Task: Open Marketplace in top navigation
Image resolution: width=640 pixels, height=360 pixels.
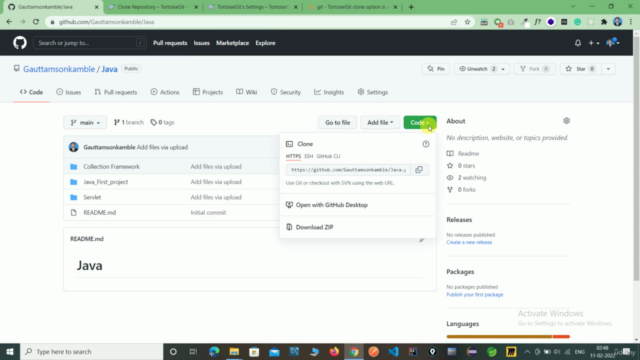Action: click(232, 43)
